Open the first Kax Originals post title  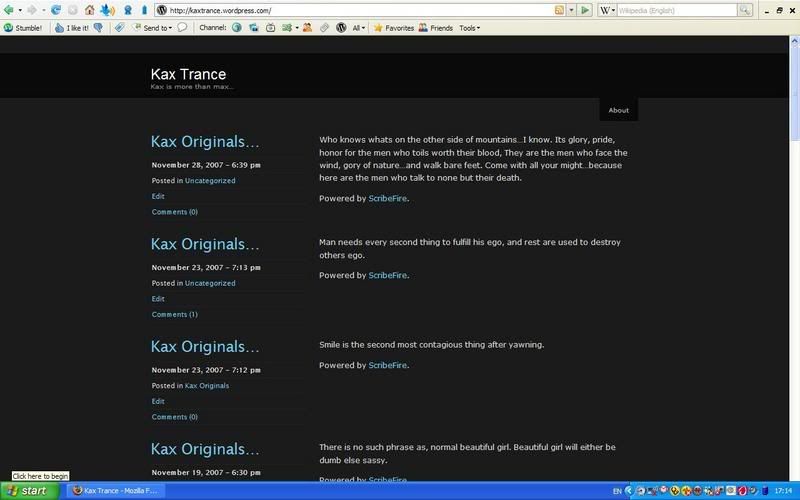pos(205,142)
